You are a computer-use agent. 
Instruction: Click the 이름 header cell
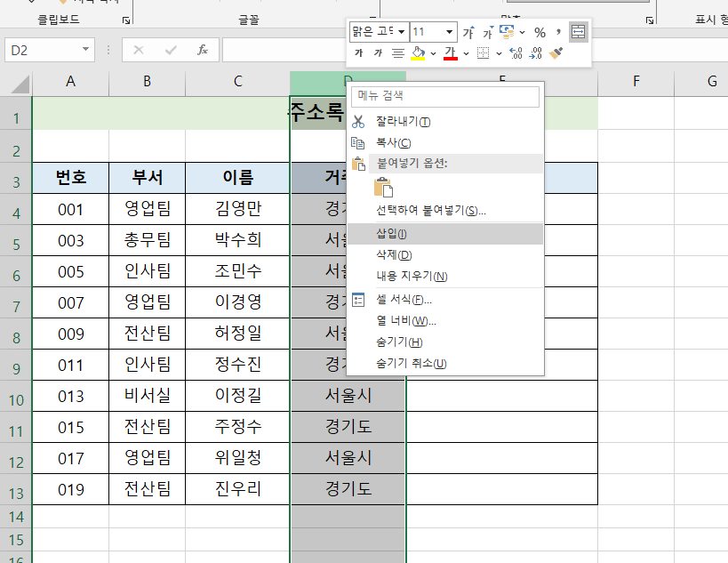pyautogui.click(x=237, y=178)
